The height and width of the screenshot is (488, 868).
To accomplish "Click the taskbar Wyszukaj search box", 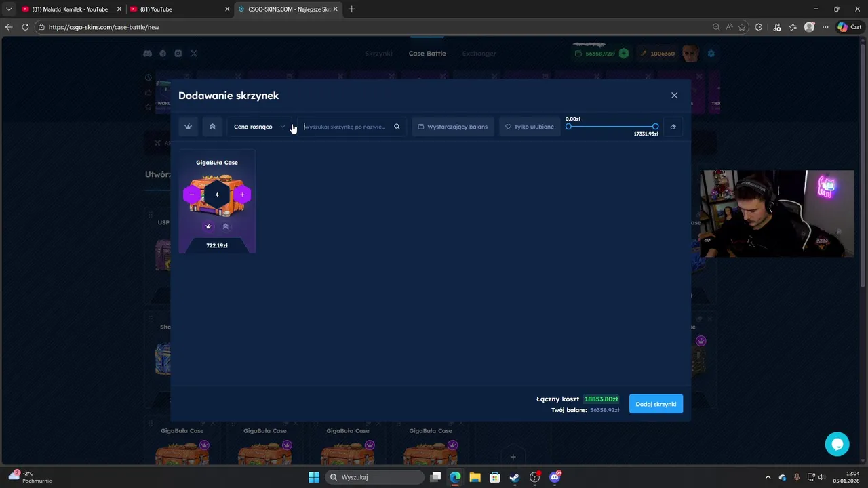I will tap(375, 477).
